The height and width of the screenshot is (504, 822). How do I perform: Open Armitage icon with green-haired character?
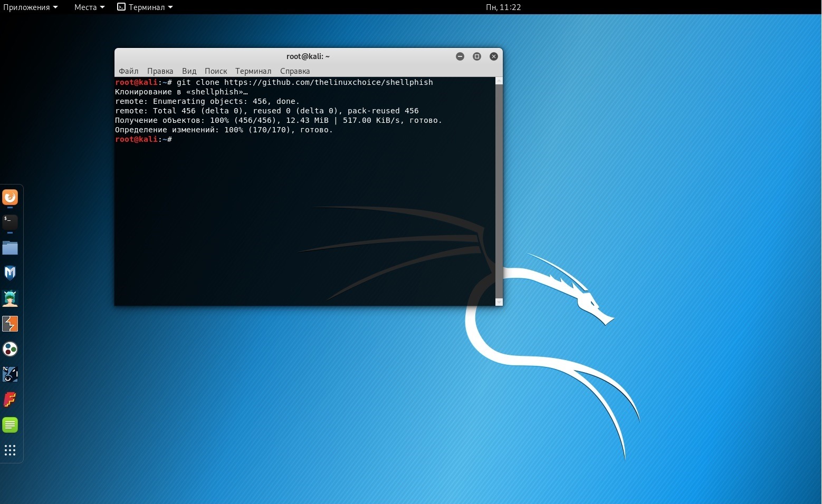pos(10,298)
